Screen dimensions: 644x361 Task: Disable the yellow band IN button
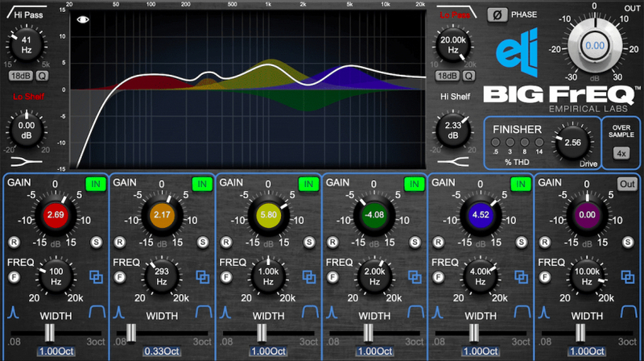tap(308, 184)
